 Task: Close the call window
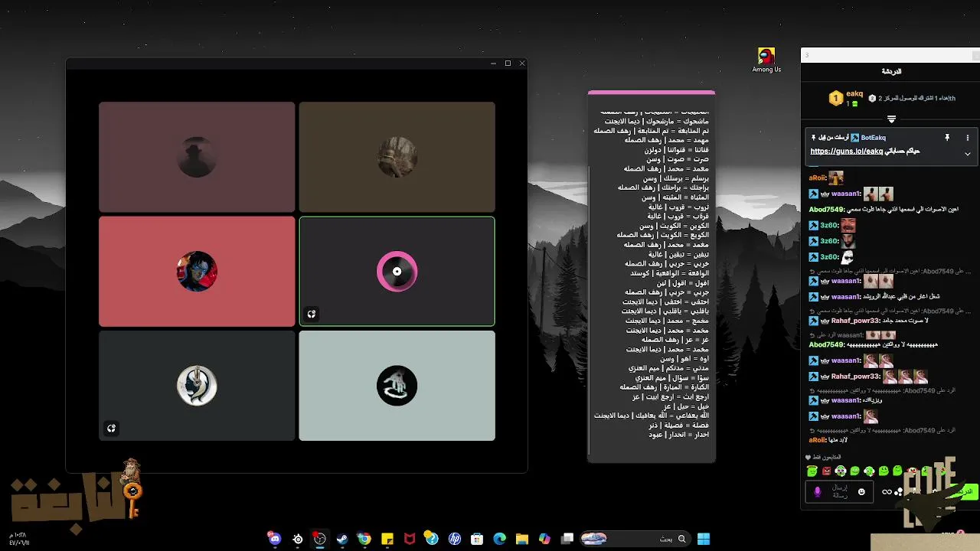(522, 64)
